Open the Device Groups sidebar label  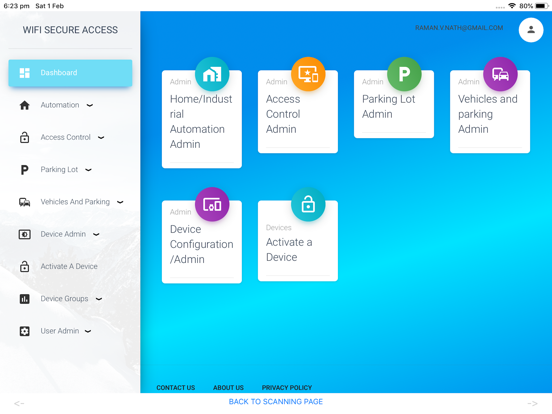(64, 299)
